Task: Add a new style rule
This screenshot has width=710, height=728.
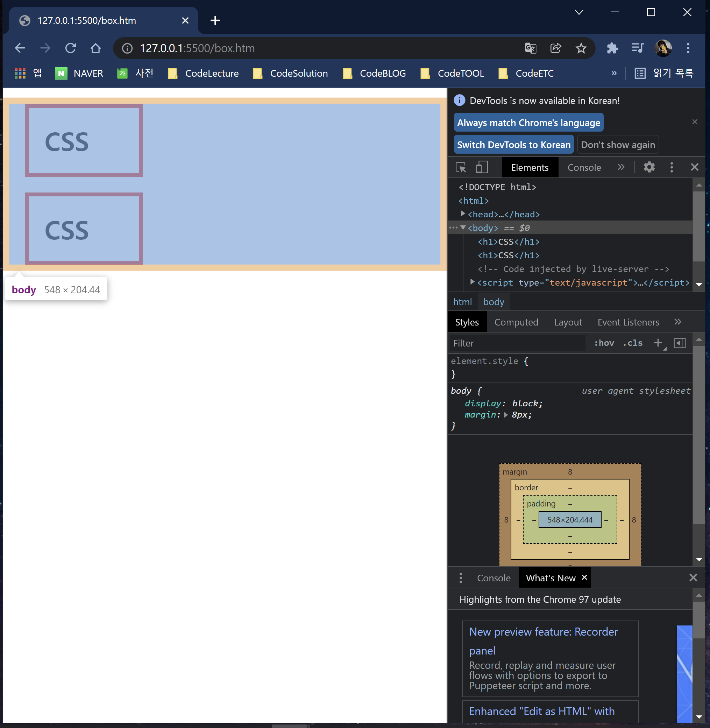Action: pyautogui.click(x=658, y=343)
